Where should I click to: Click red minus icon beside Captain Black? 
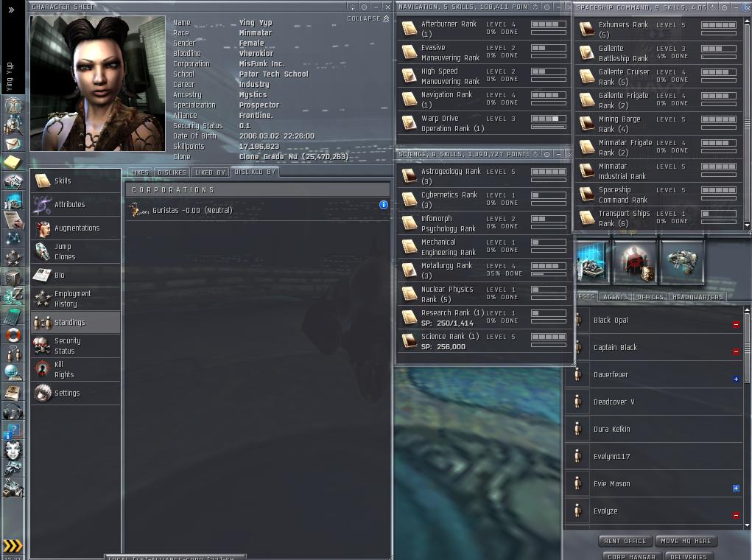736,351
